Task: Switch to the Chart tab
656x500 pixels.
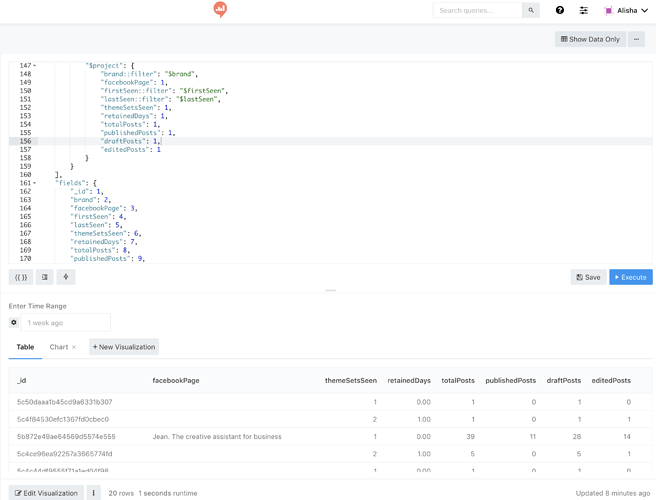Action: pyautogui.click(x=59, y=347)
